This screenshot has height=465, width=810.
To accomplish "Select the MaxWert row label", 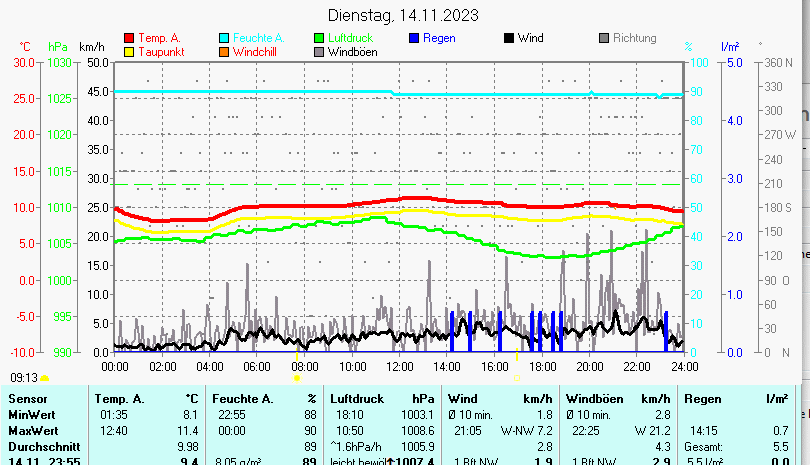I will [x=33, y=430].
